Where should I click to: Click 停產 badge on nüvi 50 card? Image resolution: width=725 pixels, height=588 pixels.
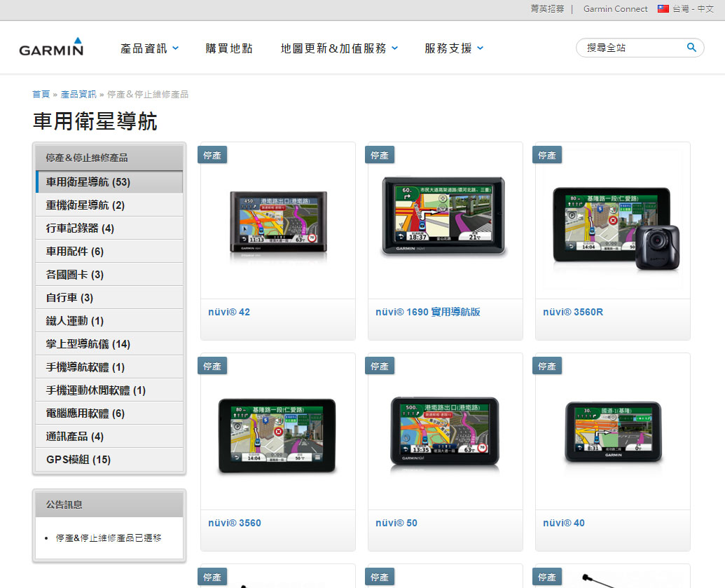coord(380,366)
